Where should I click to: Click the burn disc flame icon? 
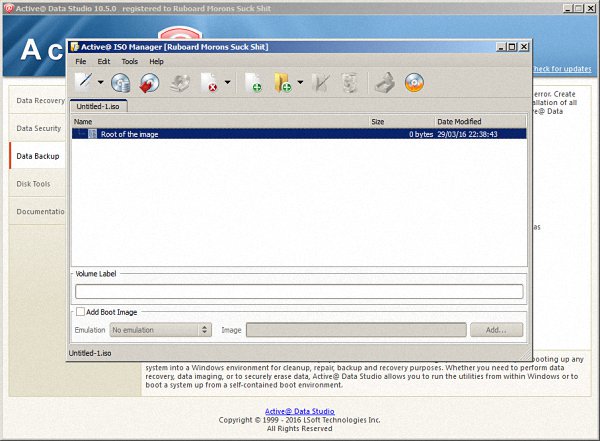tap(414, 83)
